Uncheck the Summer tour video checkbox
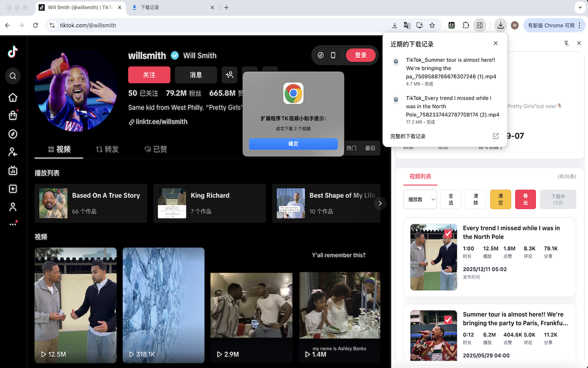The image size is (588, 368). tap(448, 320)
